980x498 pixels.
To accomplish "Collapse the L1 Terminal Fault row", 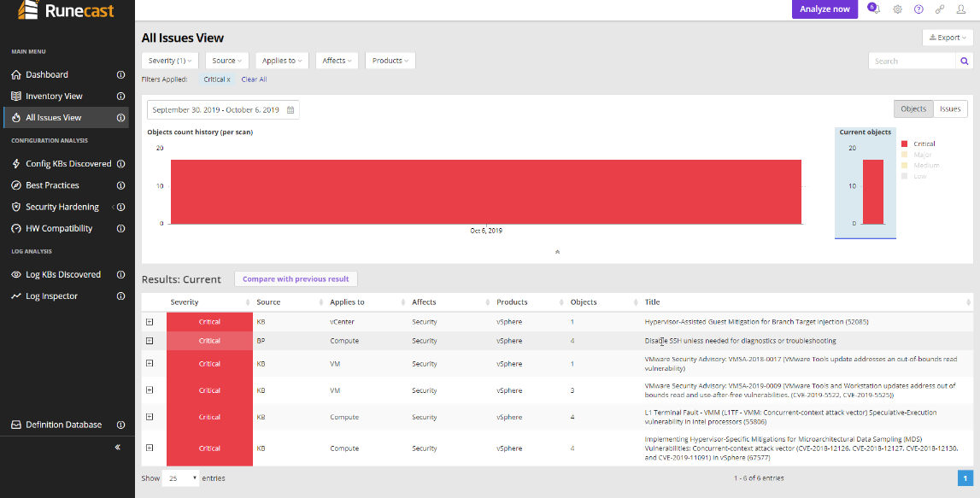I will (x=150, y=417).
